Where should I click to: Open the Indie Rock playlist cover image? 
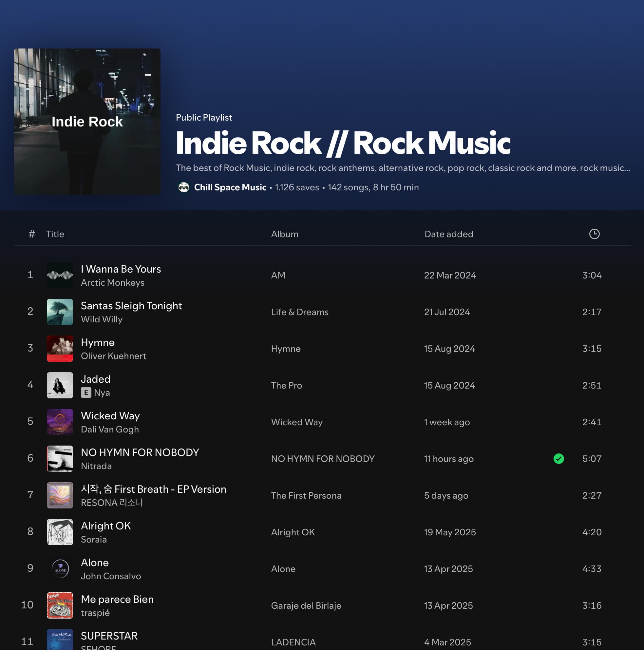tap(87, 122)
